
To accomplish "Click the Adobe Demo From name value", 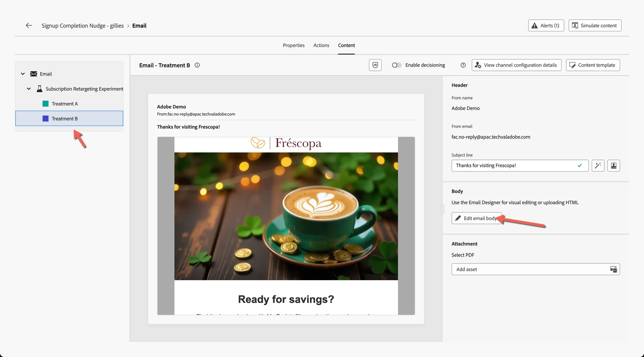I will click(x=465, y=108).
